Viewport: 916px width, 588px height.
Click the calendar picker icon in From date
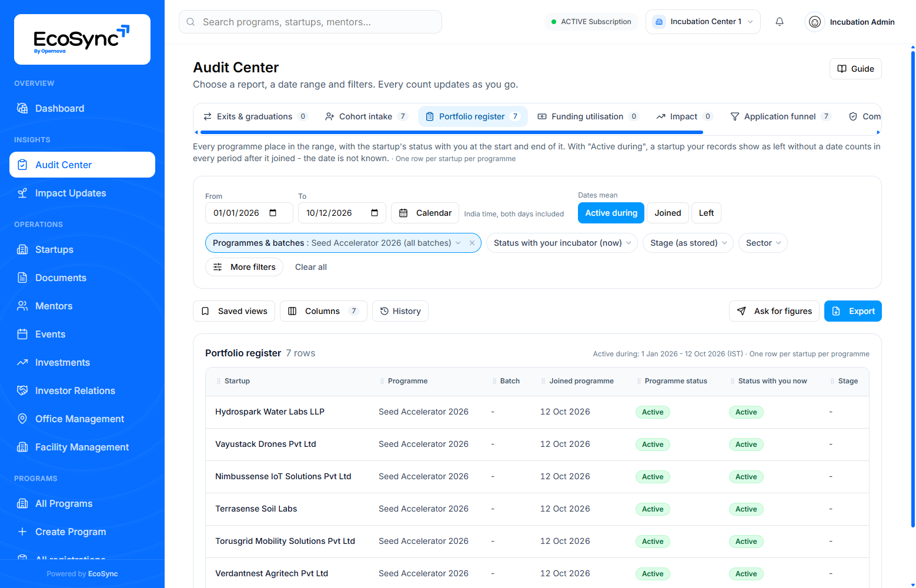coord(273,213)
